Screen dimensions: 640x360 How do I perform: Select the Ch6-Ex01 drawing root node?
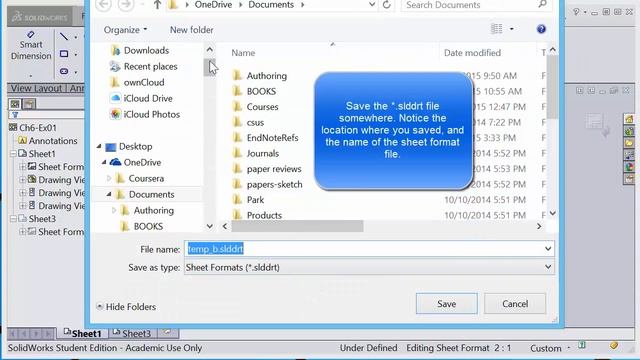tap(33, 128)
